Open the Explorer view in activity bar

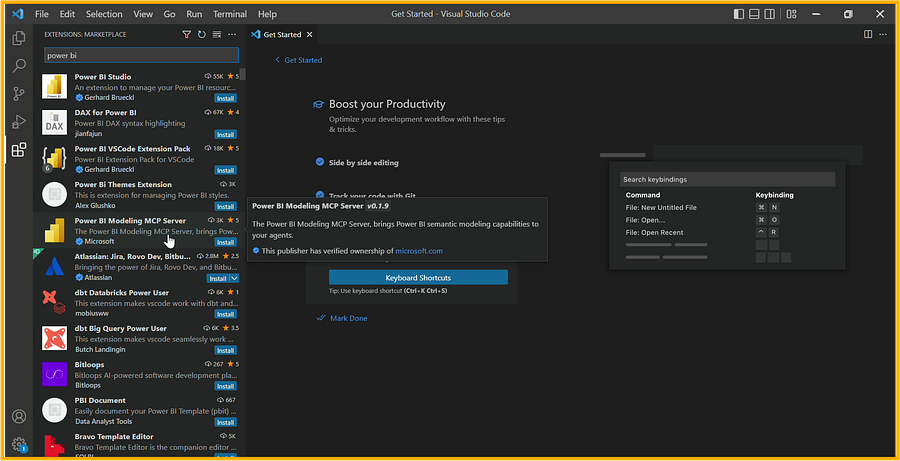click(19, 38)
